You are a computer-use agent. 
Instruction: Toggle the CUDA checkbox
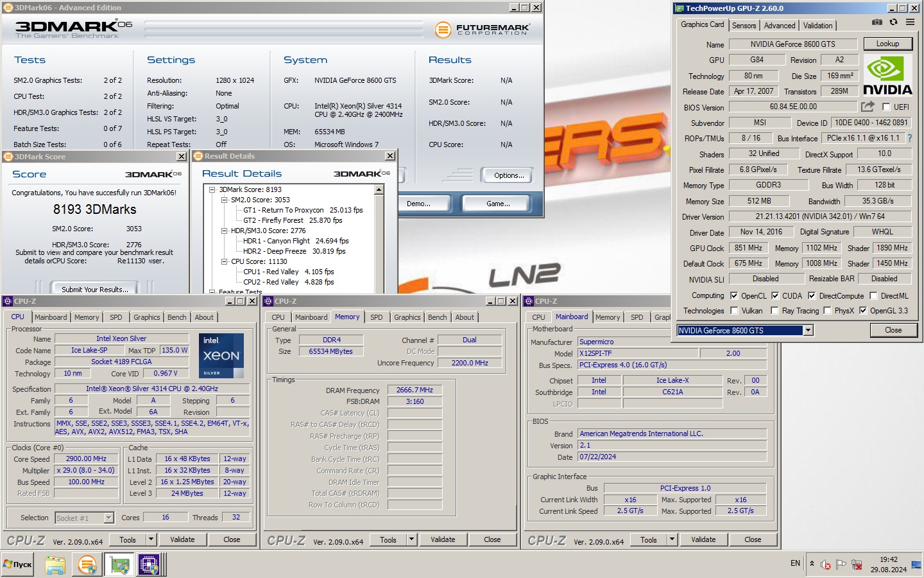coord(775,296)
